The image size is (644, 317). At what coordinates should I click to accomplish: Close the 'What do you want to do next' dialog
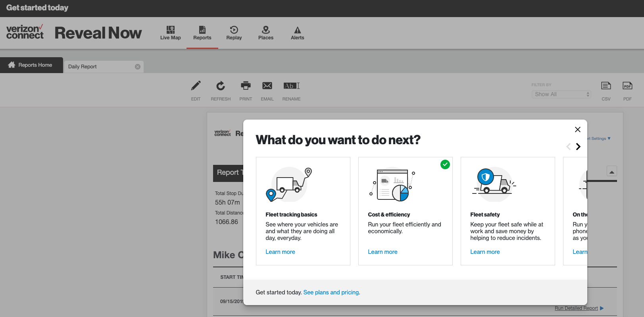tap(578, 130)
